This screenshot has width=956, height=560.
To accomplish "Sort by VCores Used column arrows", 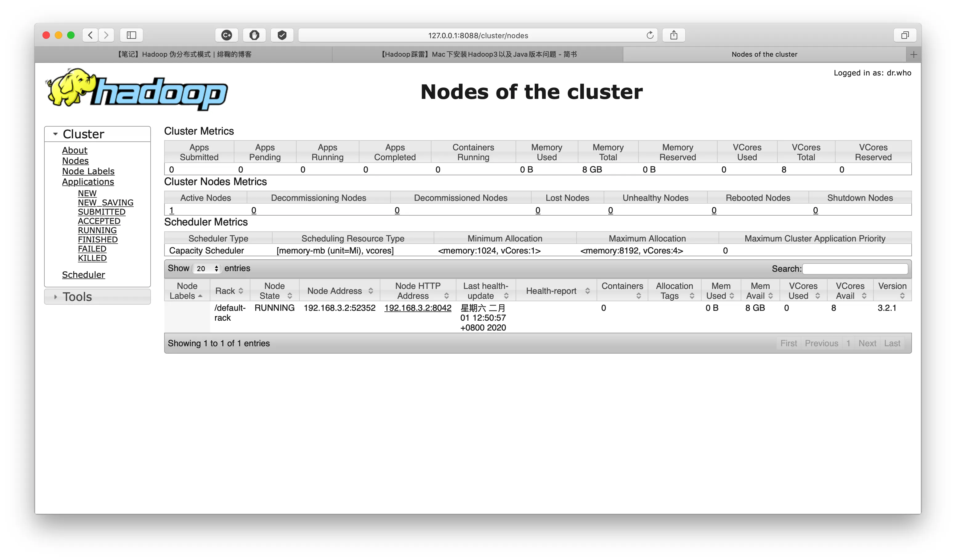I will tap(817, 296).
